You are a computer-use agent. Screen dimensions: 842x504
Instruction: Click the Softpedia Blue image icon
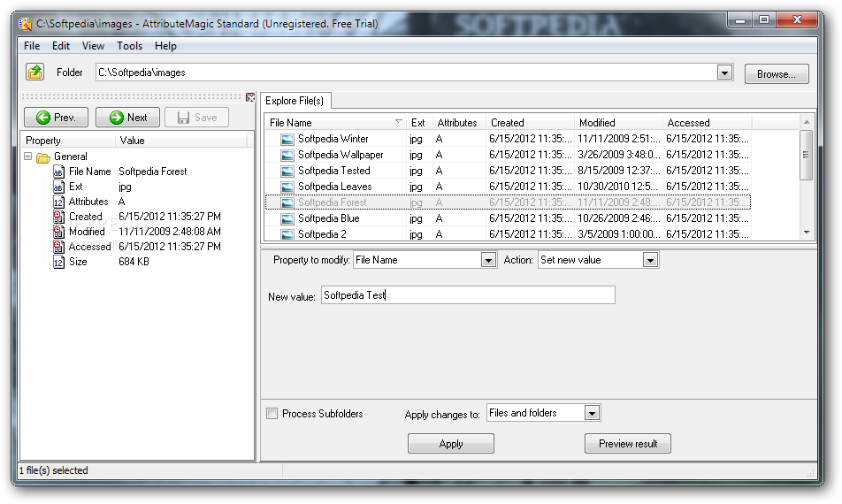[287, 219]
